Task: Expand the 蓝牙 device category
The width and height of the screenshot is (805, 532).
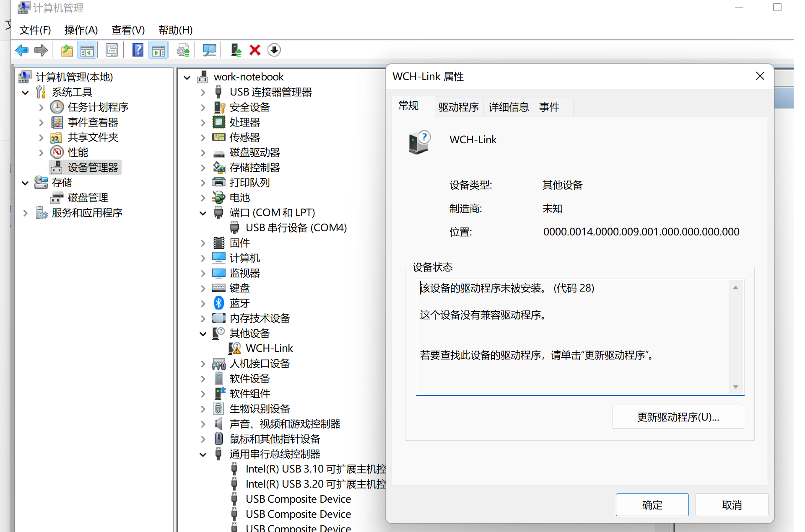Action: [203, 303]
